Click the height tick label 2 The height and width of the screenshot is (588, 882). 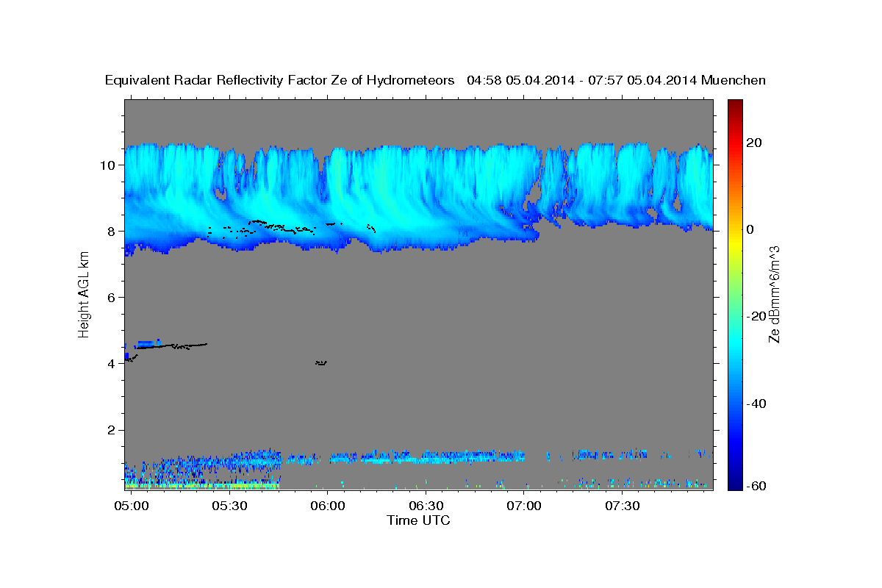(x=112, y=430)
